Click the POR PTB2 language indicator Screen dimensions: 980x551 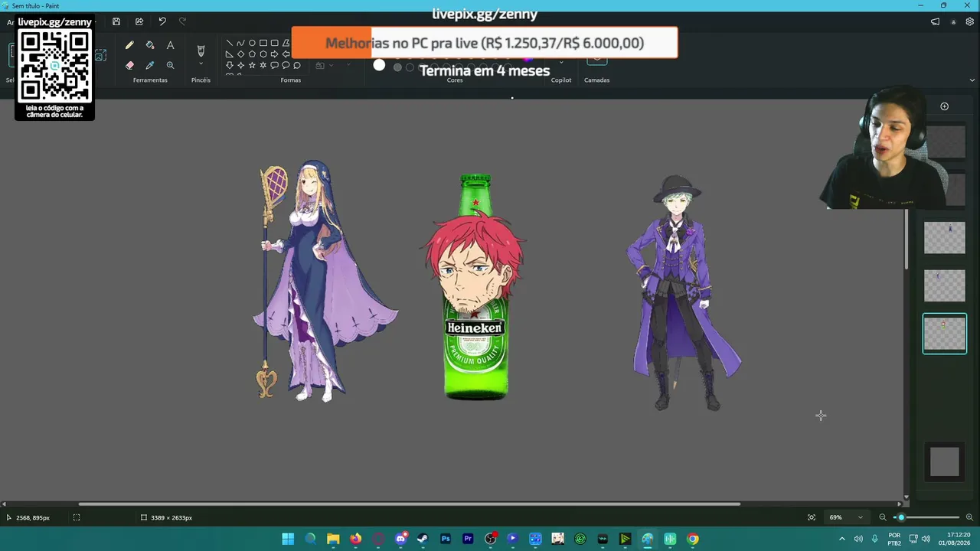coord(894,539)
